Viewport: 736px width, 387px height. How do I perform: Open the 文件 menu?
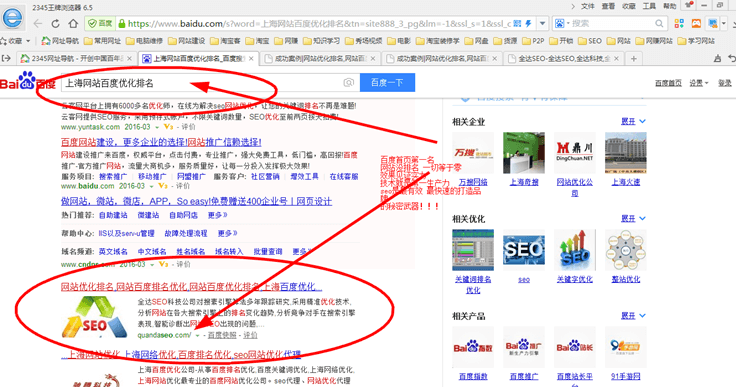[588, 6]
